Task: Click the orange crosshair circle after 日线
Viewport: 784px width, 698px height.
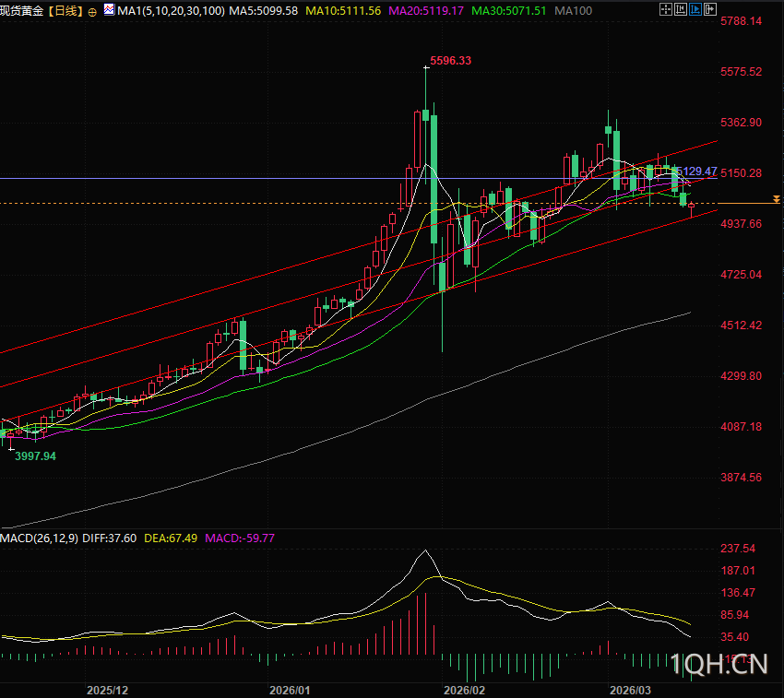Action: click(92, 13)
